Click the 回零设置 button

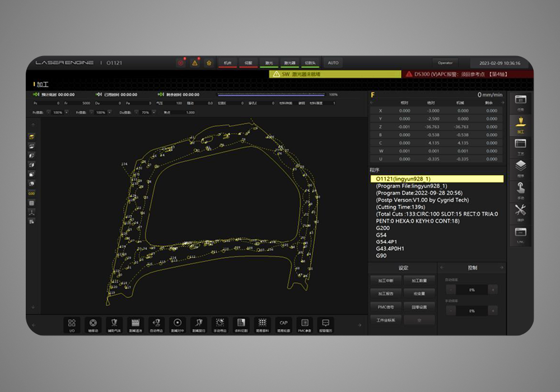(419, 307)
